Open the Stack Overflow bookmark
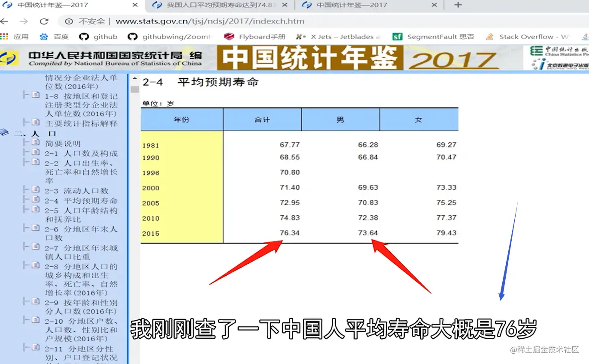589x364 pixels. [x=527, y=36]
